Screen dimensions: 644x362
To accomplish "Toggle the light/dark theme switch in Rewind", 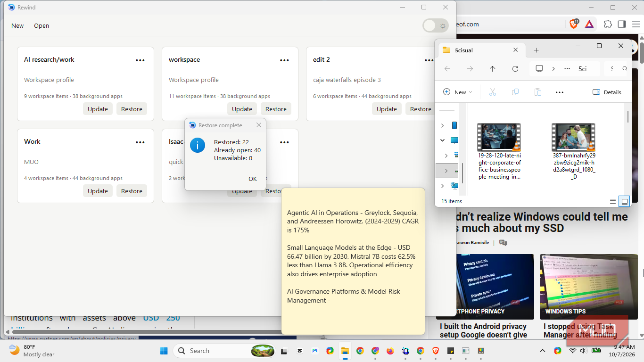I will tap(436, 25).
